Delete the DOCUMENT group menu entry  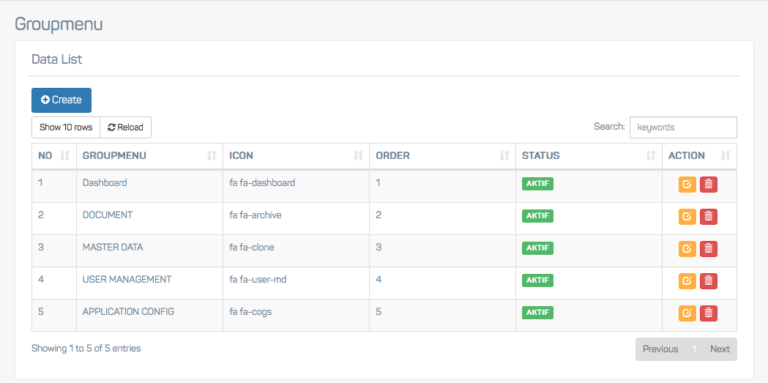pos(708,216)
